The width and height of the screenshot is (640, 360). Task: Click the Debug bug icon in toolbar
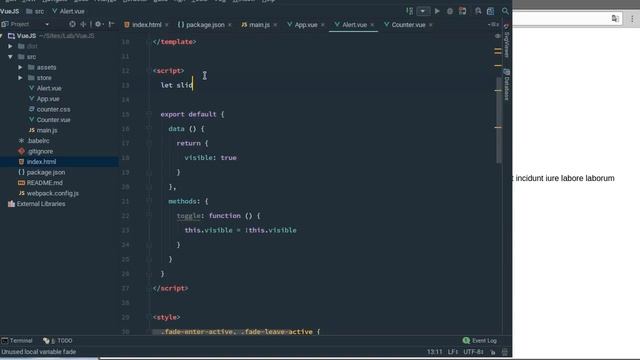point(449,11)
